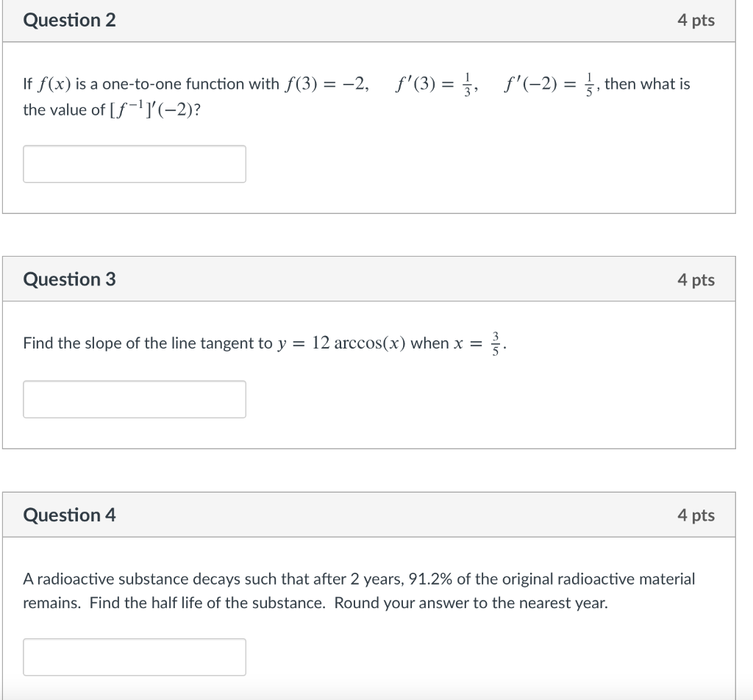Click the 4 pts label for Question 2
This screenshot has width=753, height=700.
696,20
